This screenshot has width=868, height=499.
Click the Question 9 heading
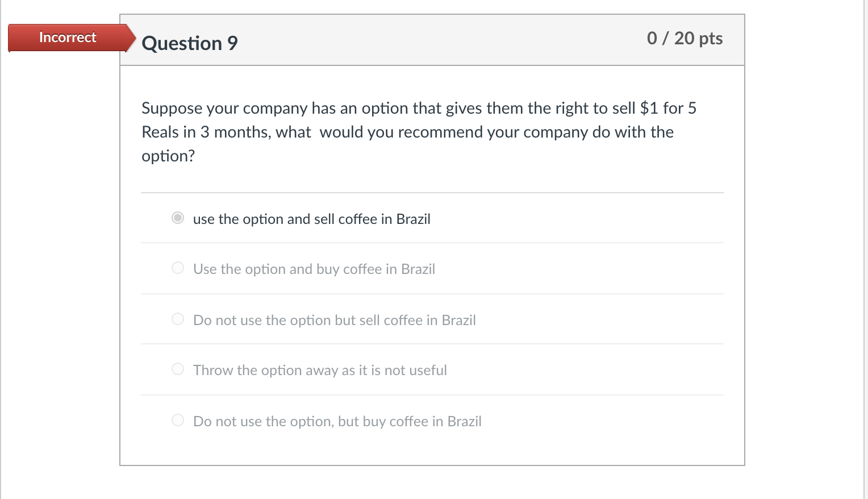click(190, 43)
